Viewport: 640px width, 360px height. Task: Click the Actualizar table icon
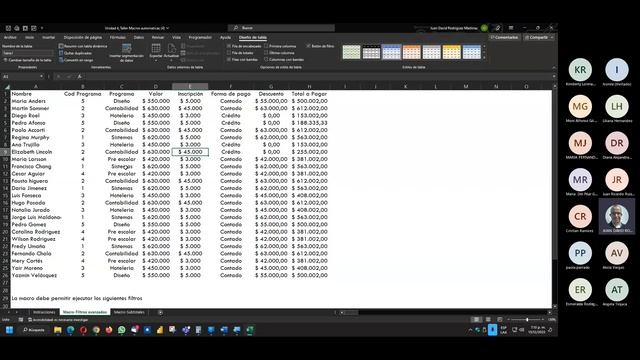pos(172,48)
